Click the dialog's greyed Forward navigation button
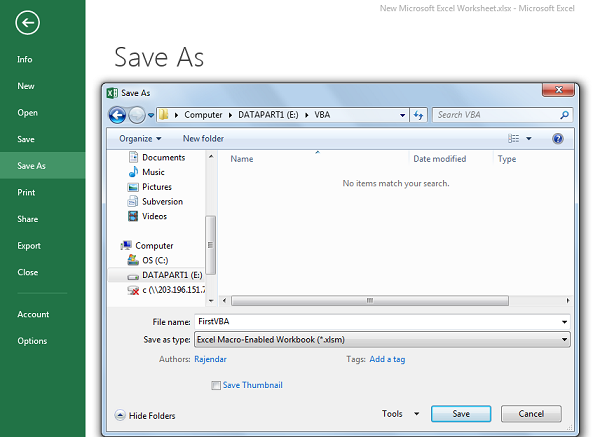Image resolution: width=593 pixels, height=437 pixels. [x=137, y=115]
